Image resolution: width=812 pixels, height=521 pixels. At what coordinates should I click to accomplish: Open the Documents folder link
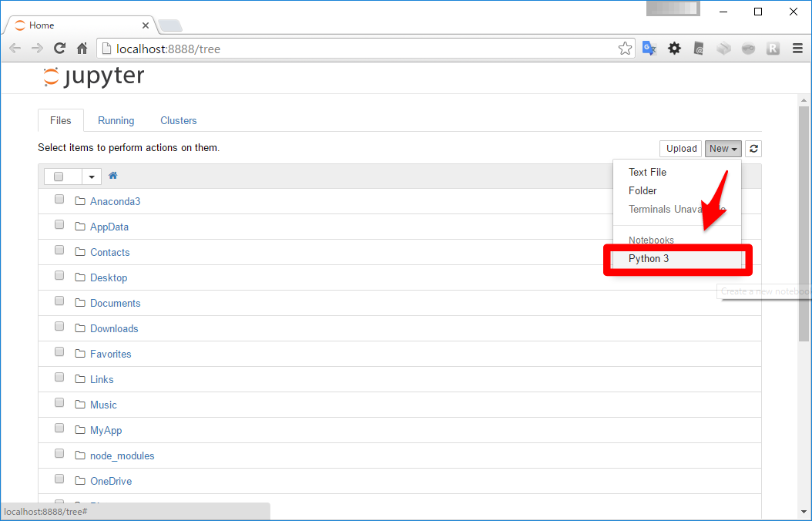click(115, 303)
